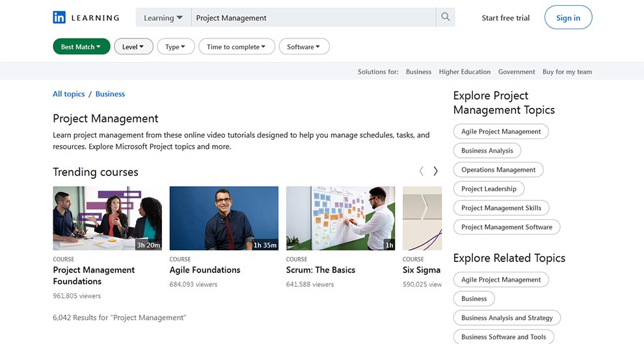Click Scrum: The Basics title
The height and width of the screenshot is (344, 644).
[x=320, y=270]
